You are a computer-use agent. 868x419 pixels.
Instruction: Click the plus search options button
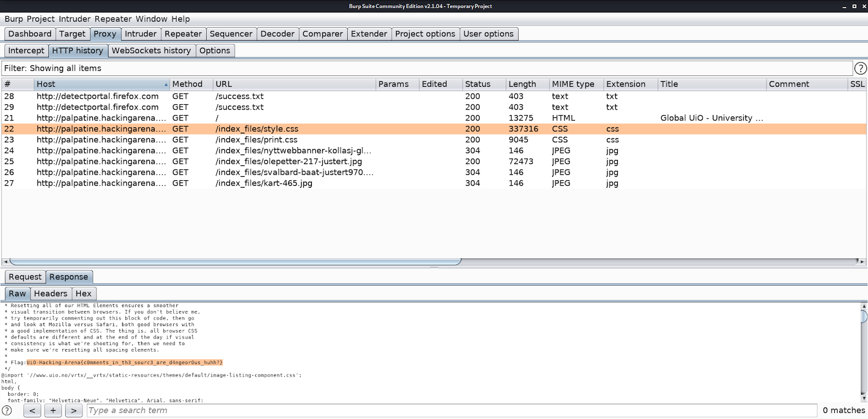click(x=53, y=410)
